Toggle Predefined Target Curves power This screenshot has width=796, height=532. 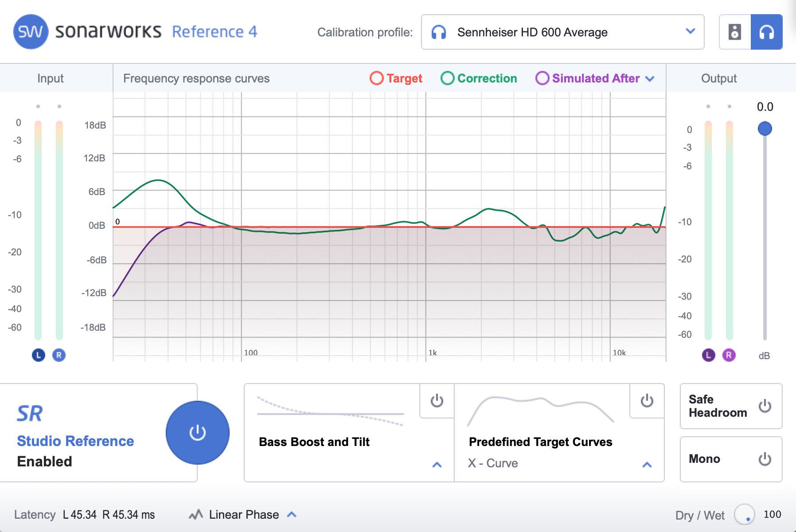[x=647, y=401]
